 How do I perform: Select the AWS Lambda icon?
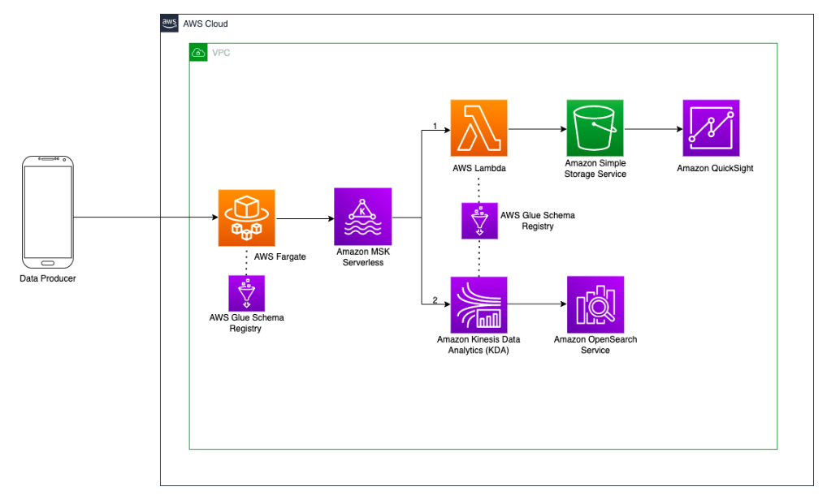coord(478,128)
